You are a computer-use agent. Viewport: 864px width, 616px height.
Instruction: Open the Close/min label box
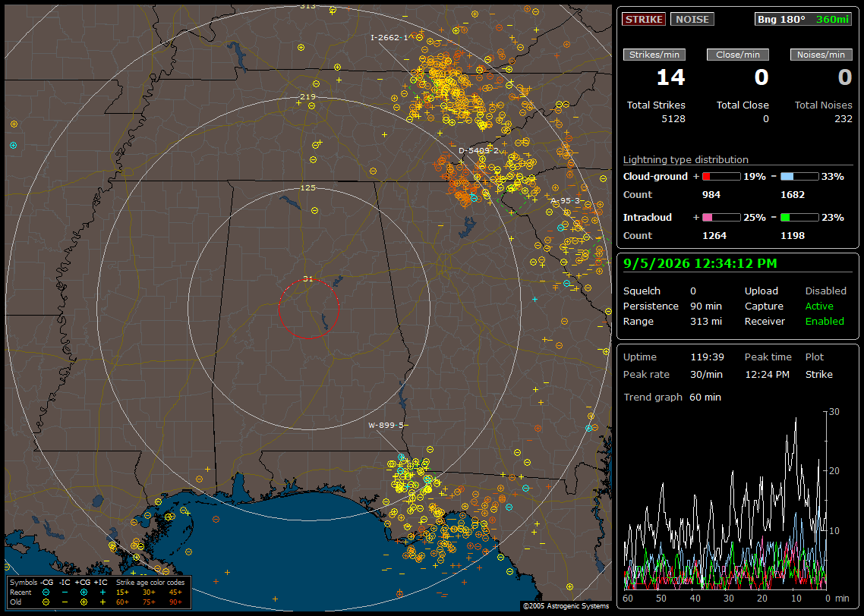[737, 55]
